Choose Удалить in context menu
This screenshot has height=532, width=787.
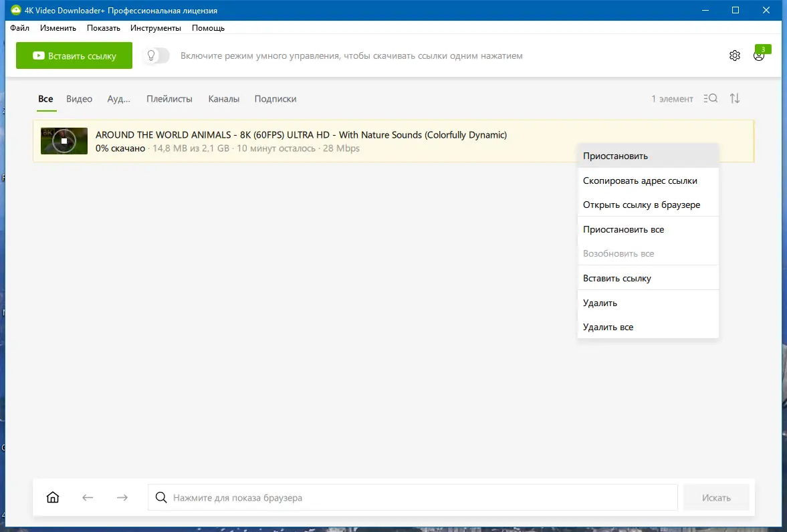648,303
